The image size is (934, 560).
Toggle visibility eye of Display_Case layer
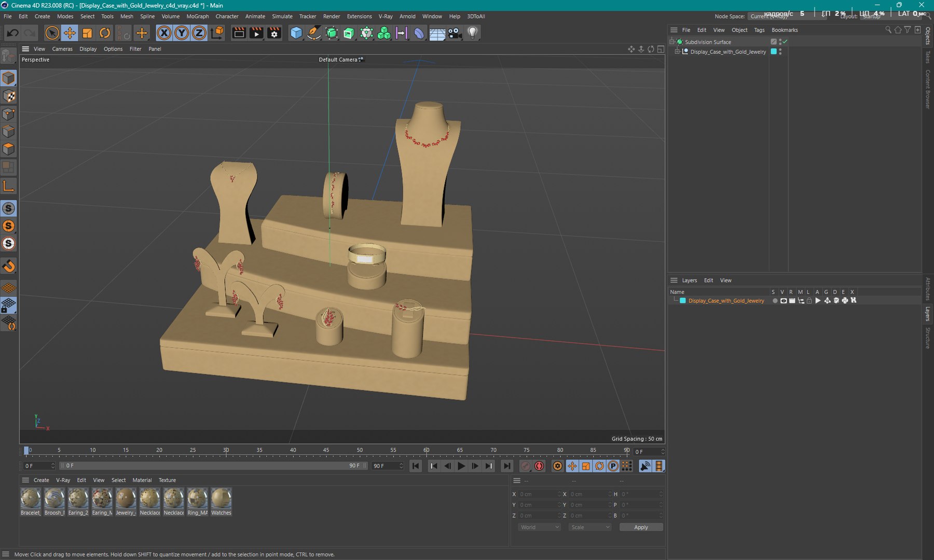click(x=784, y=301)
